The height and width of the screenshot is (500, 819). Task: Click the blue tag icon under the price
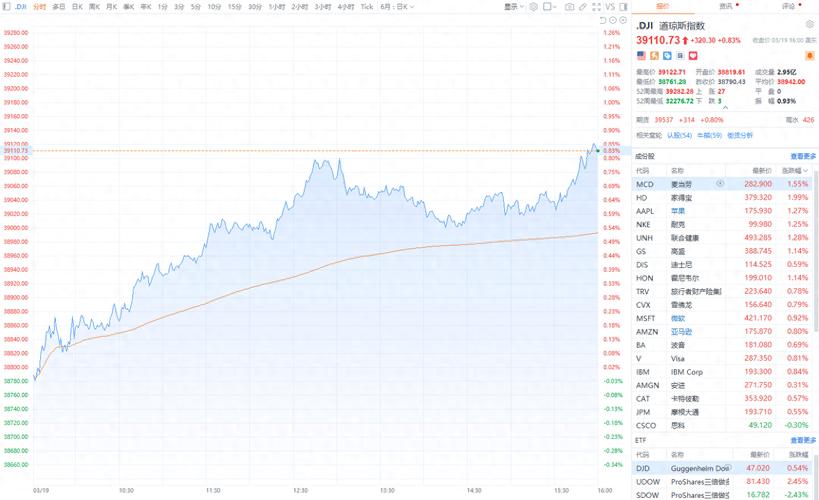(667, 56)
